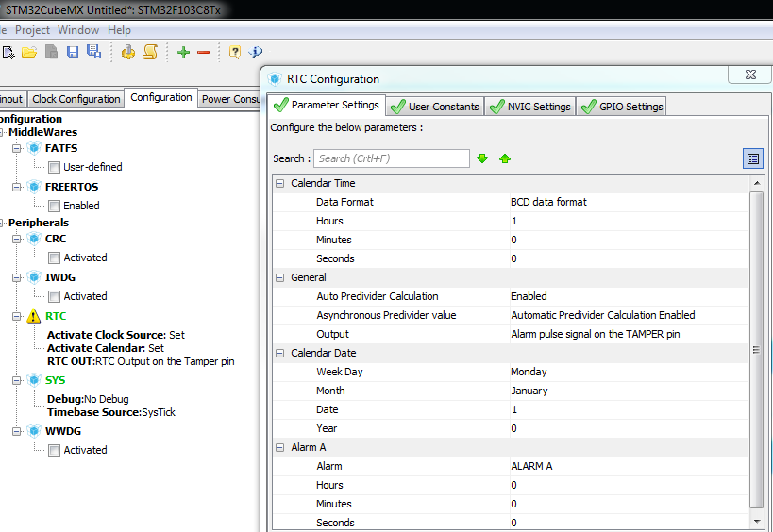Collapse the IWDG tree node
Image resolution: width=773 pixels, height=532 pixels.
click(16, 278)
